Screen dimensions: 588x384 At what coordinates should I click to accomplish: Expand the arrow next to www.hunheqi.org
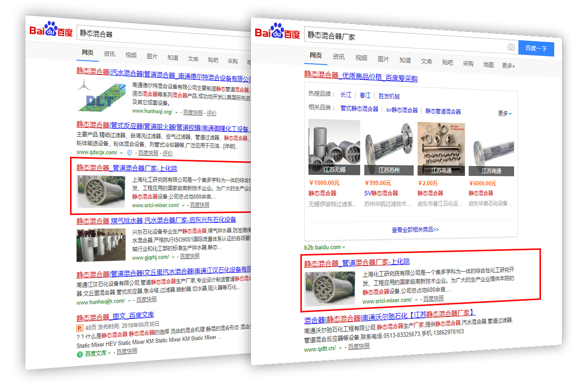[x=176, y=113]
